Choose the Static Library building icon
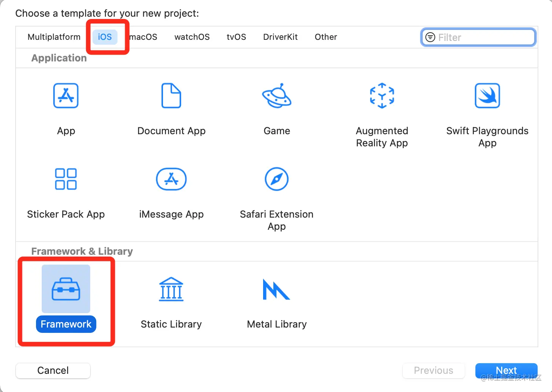Screen dimensions: 552x392 pos(171,289)
